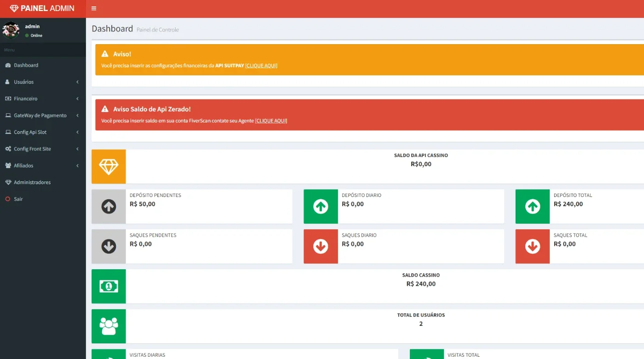Click the CLIQUE AQUI link in red balance warning
Image resolution: width=644 pixels, height=359 pixels.
tap(271, 121)
